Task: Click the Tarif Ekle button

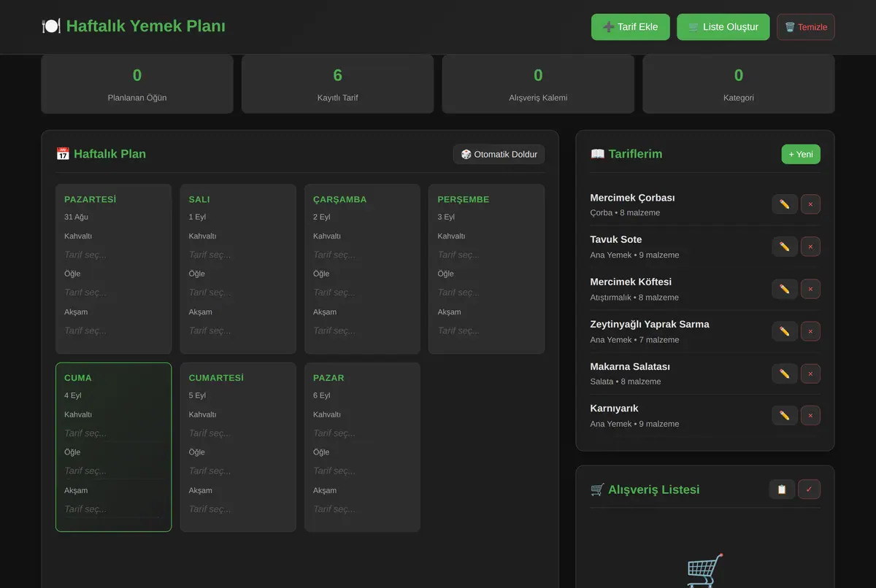Action: [631, 27]
